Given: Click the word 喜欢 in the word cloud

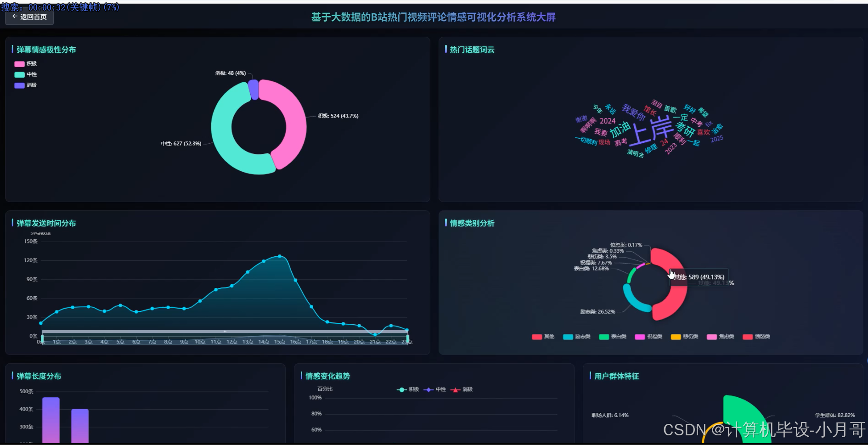Looking at the screenshot, I should tap(704, 132).
